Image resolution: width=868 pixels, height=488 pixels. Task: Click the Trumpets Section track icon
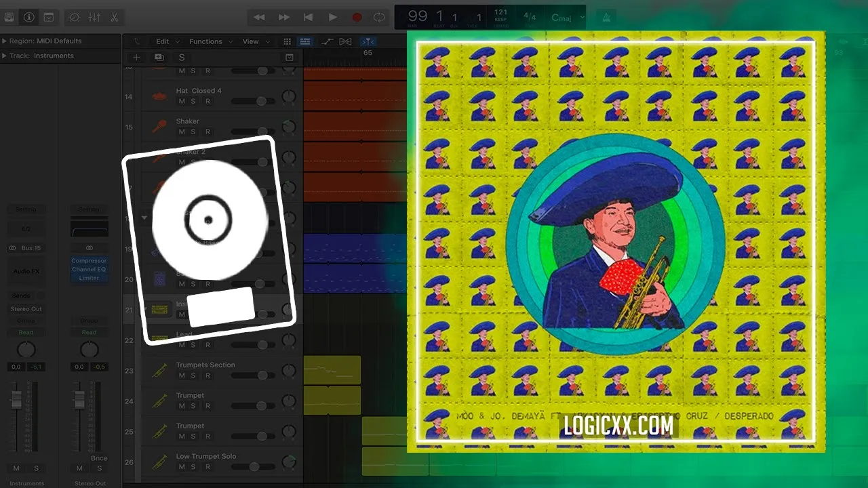(x=159, y=371)
